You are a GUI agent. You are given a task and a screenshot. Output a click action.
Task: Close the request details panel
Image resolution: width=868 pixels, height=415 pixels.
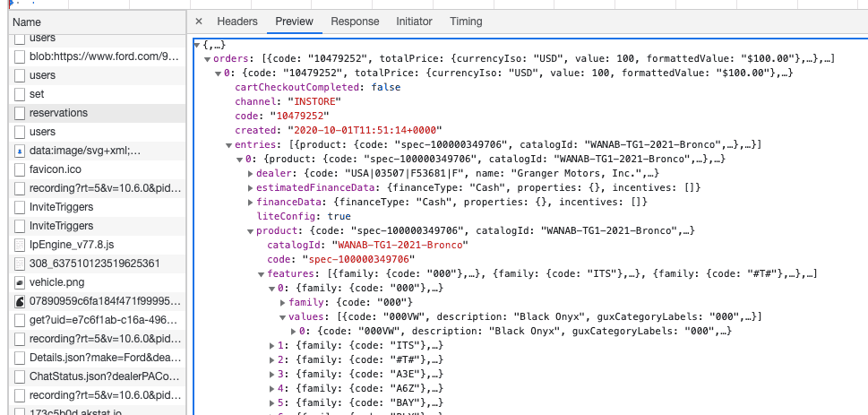[x=199, y=22]
